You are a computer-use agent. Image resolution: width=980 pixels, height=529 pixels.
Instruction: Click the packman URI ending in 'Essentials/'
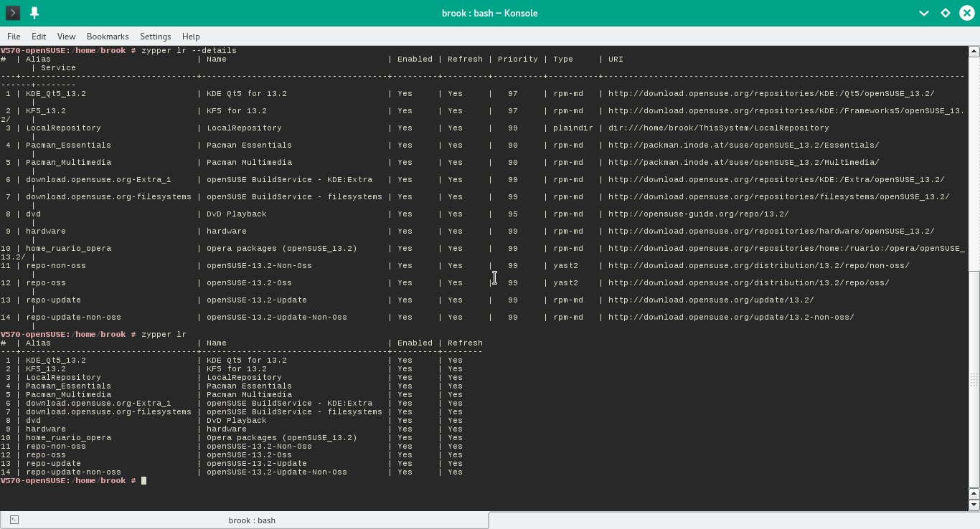744,146
